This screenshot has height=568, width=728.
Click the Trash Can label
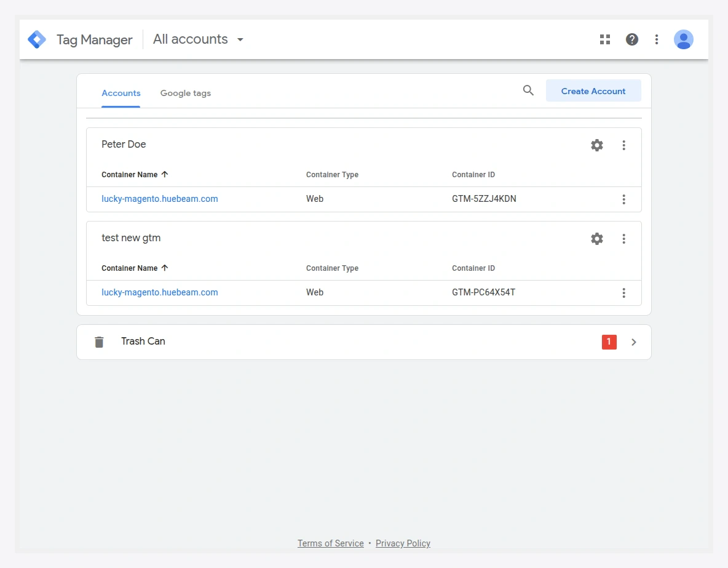143,341
